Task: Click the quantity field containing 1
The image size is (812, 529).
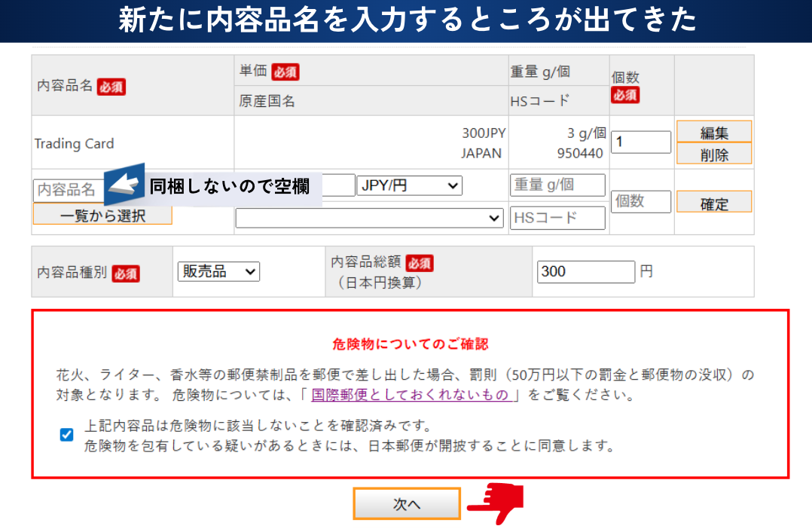Action: 640,142
